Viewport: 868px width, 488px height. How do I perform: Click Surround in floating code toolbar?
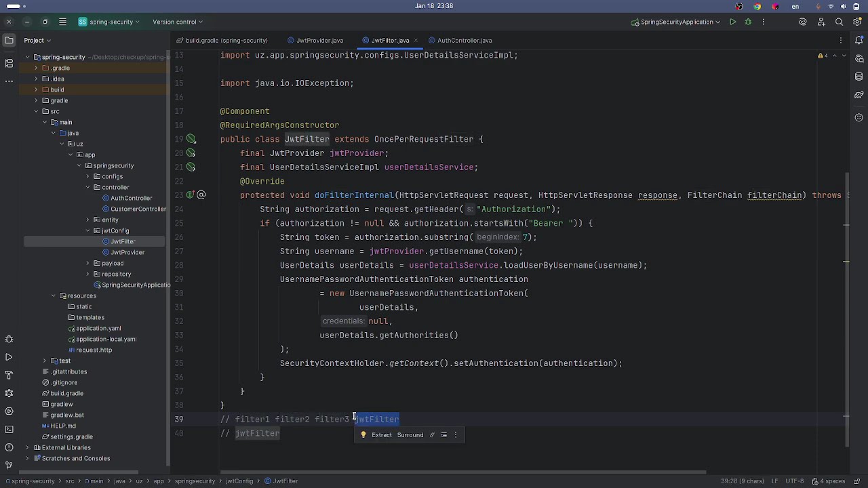pyautogui.click(x=410, y=435)
